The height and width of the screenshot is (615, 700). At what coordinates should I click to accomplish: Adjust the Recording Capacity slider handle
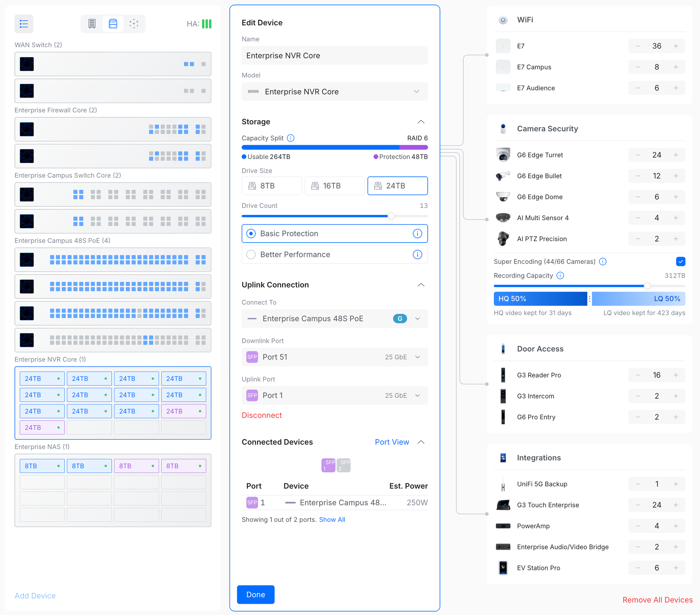tap(647, 286)
